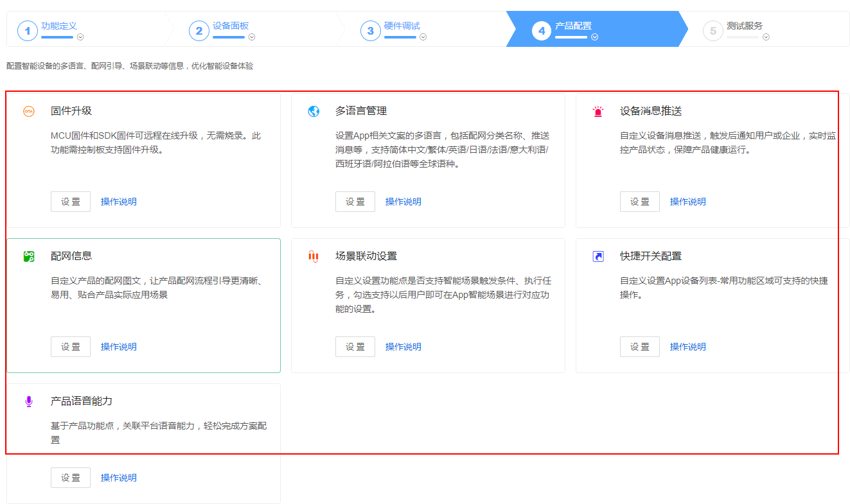The width and height of the screenshot is (850, 504).
Task: Go to the 硬件调试 step
Action: pos(402,26)
